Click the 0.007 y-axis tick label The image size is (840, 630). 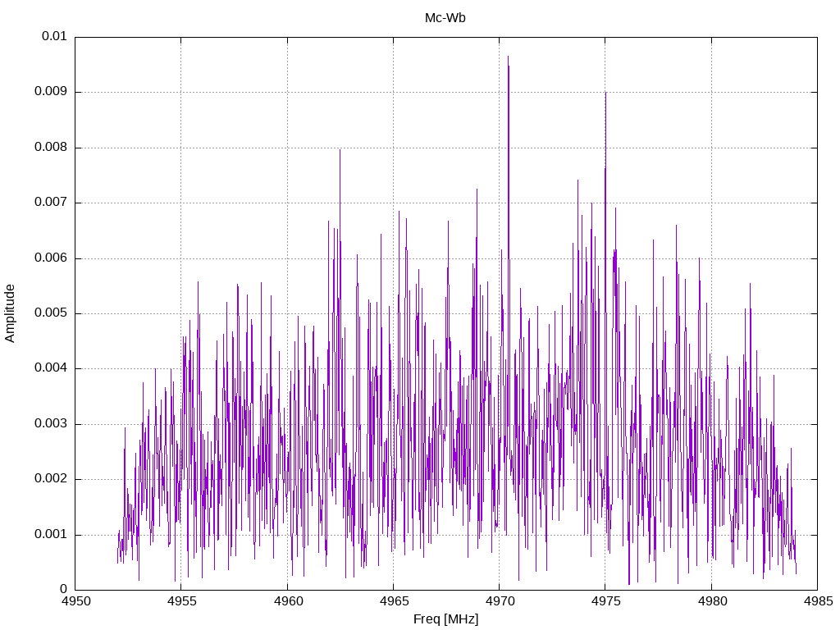(51, 203)
